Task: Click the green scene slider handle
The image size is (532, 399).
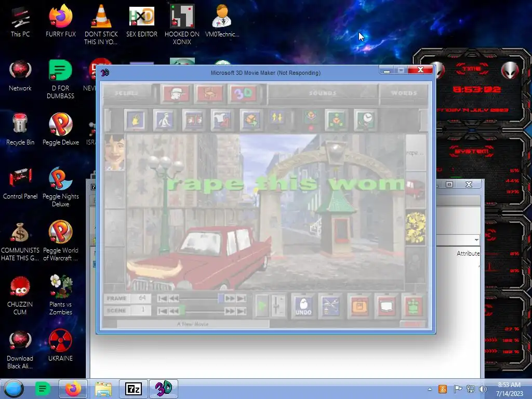Action: coord(182,310)
